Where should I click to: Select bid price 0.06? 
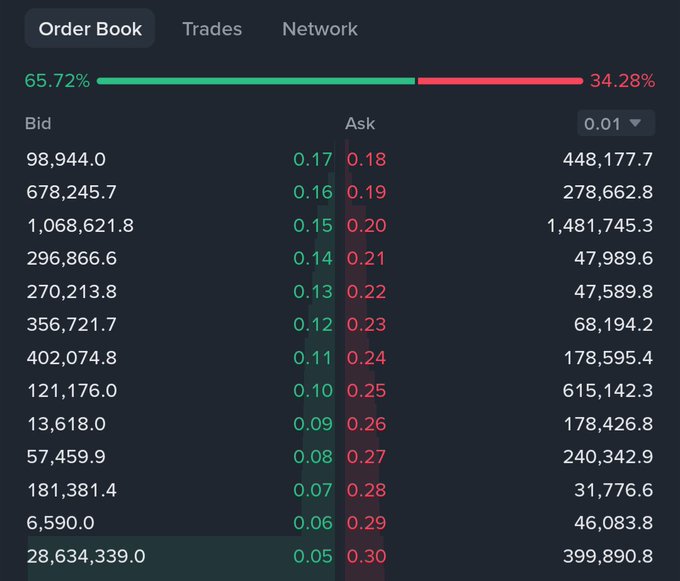313,523
